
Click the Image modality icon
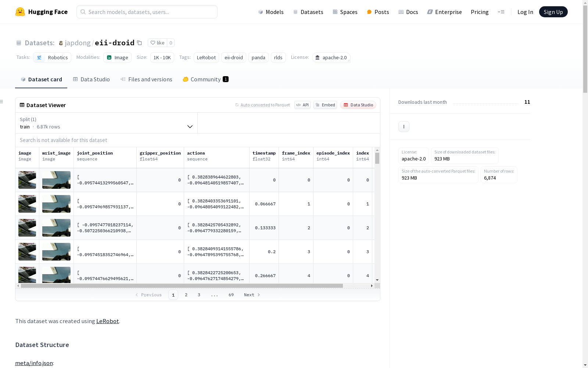109,57
